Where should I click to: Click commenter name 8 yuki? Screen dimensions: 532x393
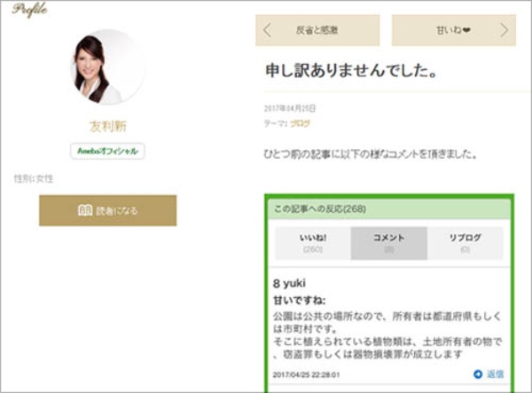click(289, 283)
